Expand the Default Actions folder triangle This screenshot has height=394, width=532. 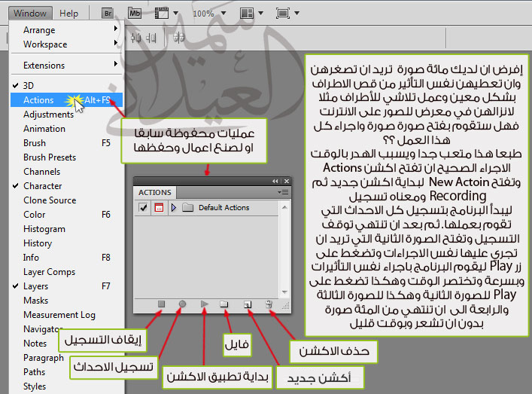click(x=175, y=207)
